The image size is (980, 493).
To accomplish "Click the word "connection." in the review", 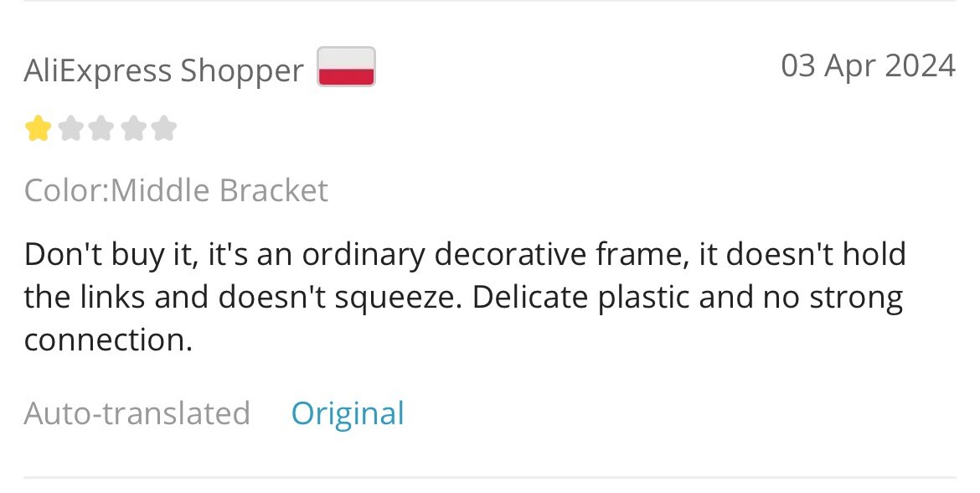I will point(108,340).
